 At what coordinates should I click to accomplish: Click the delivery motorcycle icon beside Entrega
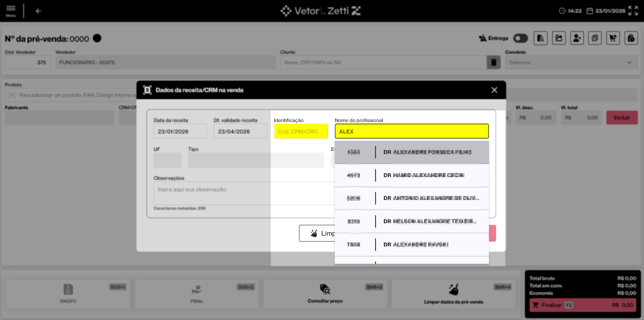click(483, 38)
